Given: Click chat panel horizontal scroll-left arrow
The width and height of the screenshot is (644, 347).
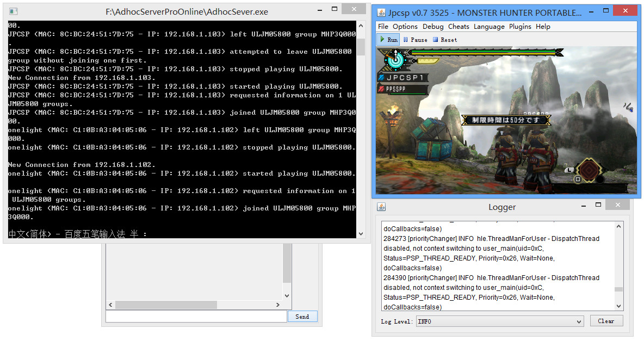Looking at the screenshot, I should (x=110, y=305).
